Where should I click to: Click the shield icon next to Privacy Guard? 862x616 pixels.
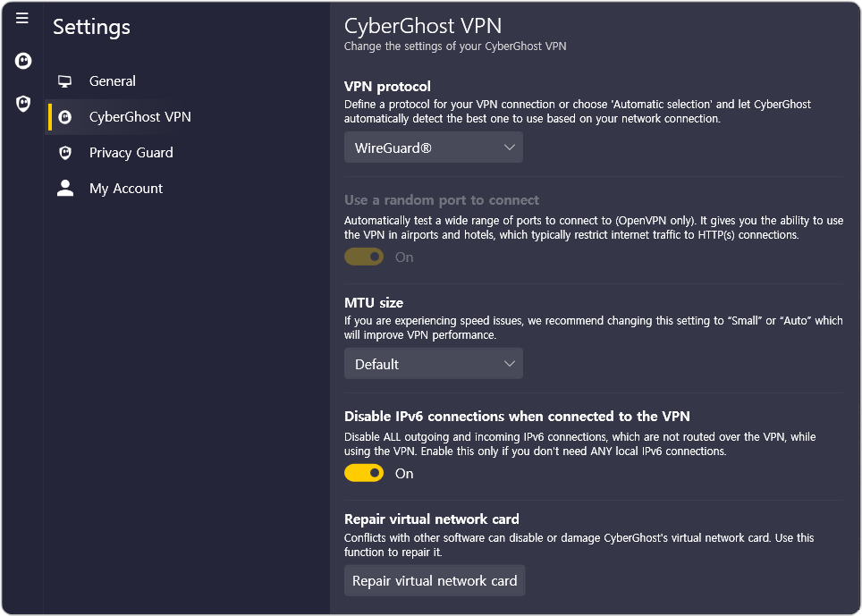[64, 152]
